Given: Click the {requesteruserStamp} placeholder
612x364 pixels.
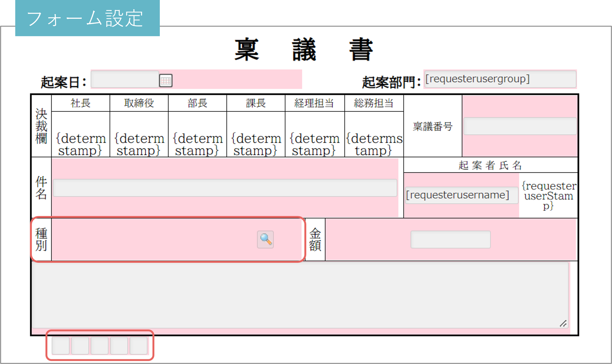Looking at the screenshot, I should 549,196.
